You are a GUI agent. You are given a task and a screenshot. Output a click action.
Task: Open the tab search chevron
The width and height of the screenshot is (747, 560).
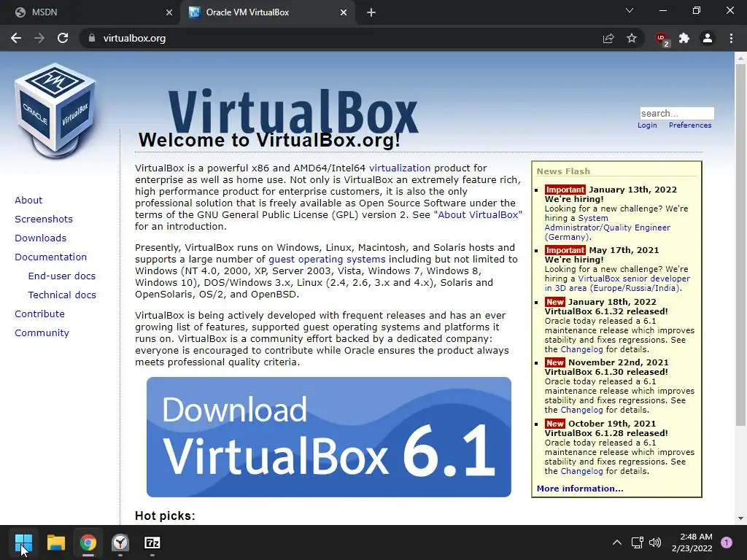point(630,10)
